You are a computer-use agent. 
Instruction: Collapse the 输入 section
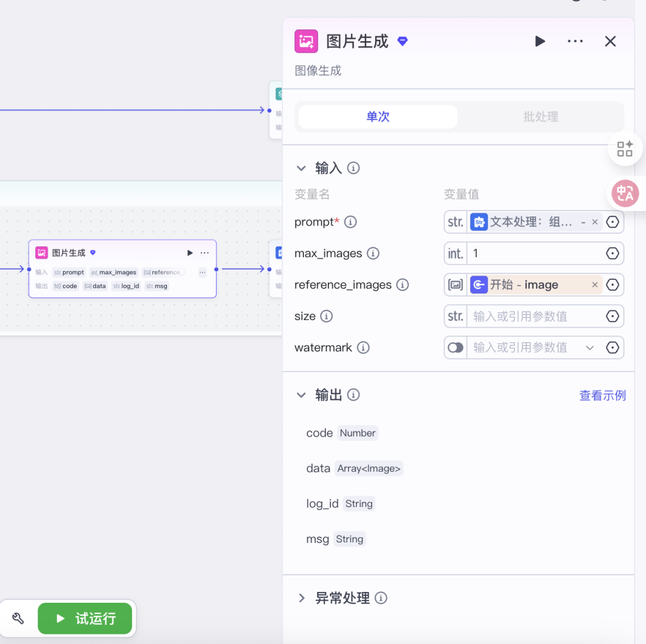coord(301,169)
